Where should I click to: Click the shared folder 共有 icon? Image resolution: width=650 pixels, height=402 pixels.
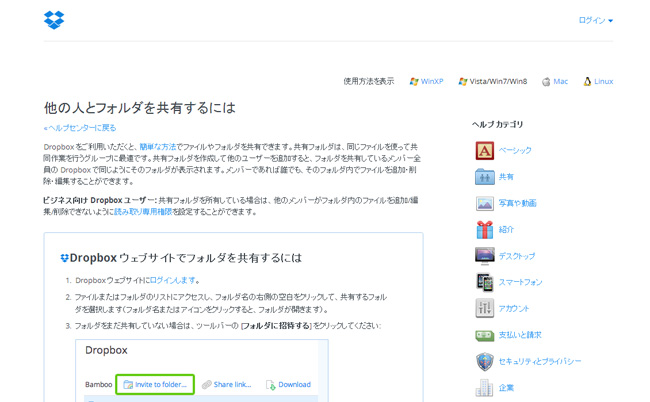pyautogui.click(x=485, y=177)
